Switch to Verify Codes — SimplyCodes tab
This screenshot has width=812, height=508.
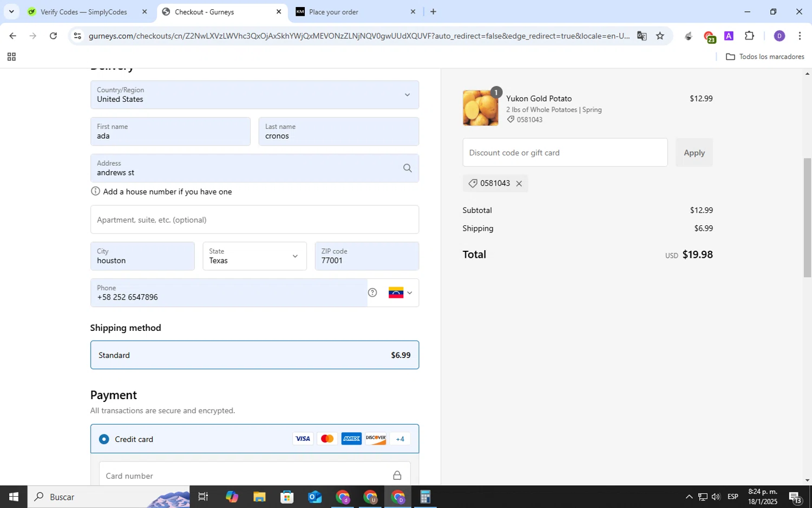coord(84,12)
